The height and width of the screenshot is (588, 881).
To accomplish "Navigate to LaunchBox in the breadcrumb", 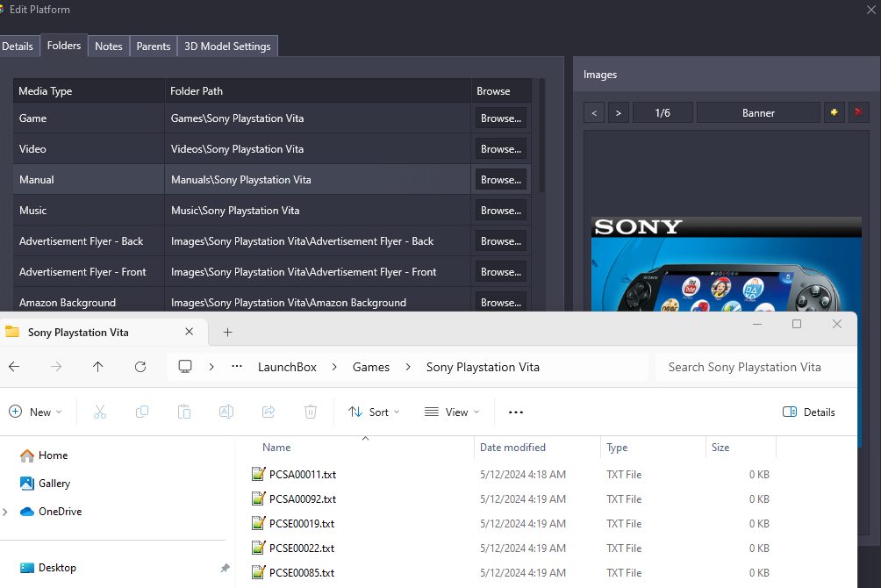I will coord(287,367).
